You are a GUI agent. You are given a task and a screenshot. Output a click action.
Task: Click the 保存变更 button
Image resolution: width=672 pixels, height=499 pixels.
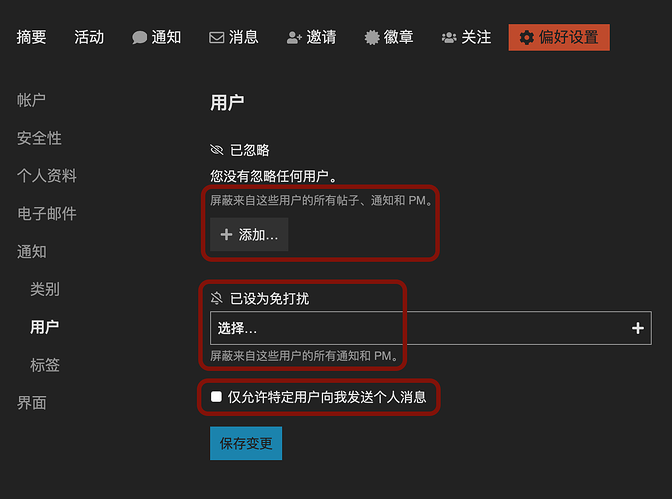coord(246,443)
